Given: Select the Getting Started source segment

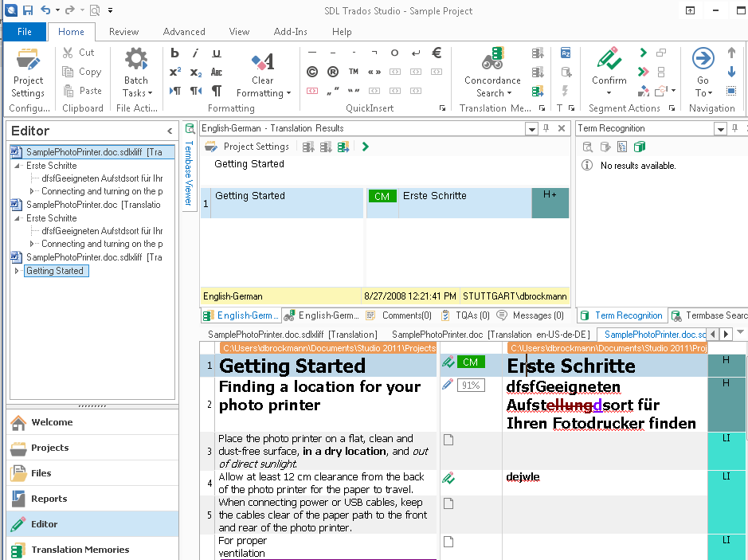Looking at the screenshot, I should (326, 366).
